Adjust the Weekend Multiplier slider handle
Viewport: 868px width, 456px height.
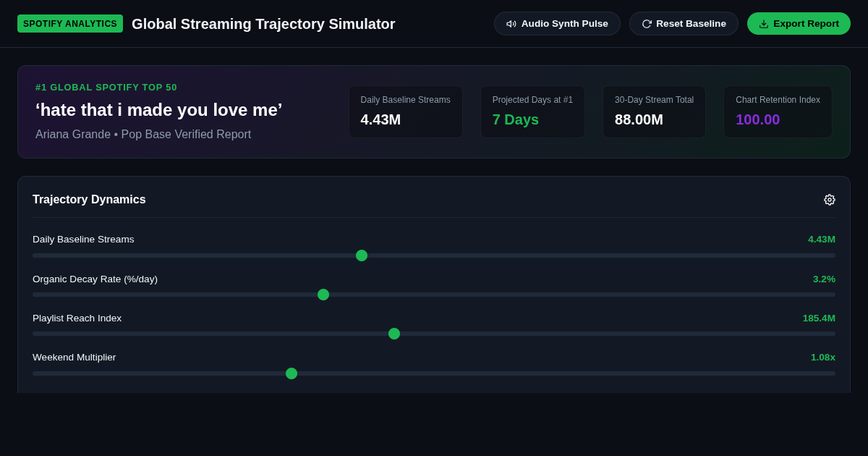292,373
